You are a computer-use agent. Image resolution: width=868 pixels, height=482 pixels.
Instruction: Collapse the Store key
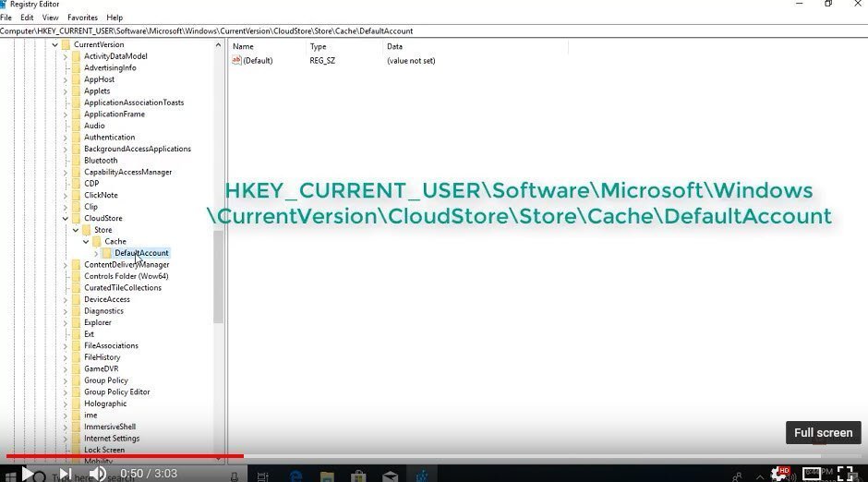(x=76, y=230)
